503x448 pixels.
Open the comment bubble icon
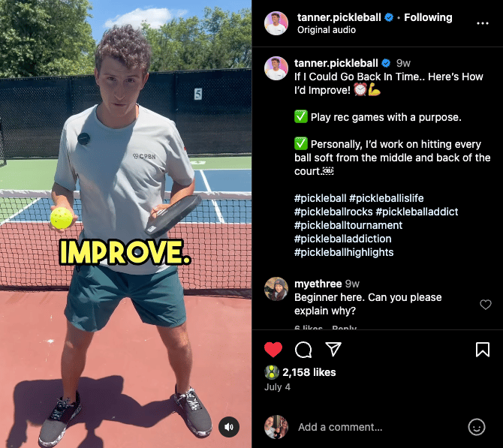(303, 350)
